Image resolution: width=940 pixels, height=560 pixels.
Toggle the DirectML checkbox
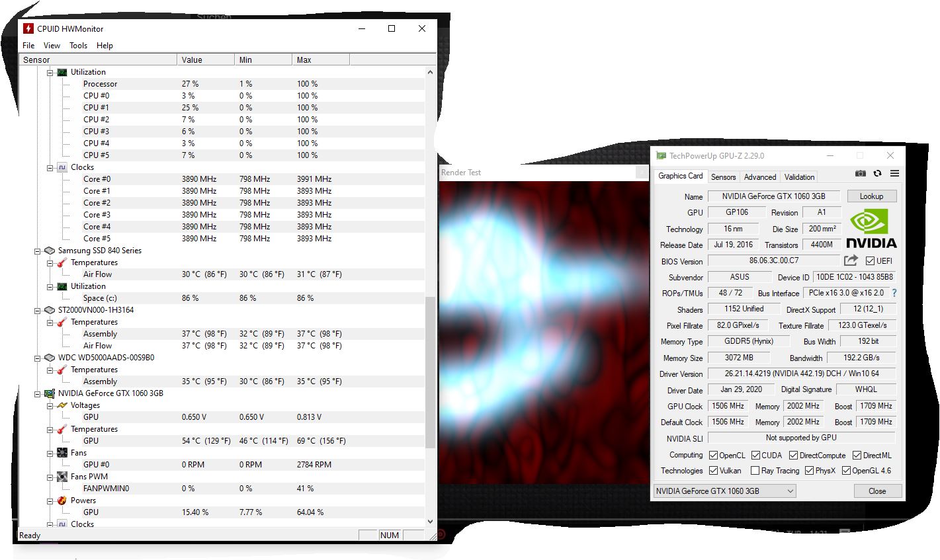click(857, 456)
